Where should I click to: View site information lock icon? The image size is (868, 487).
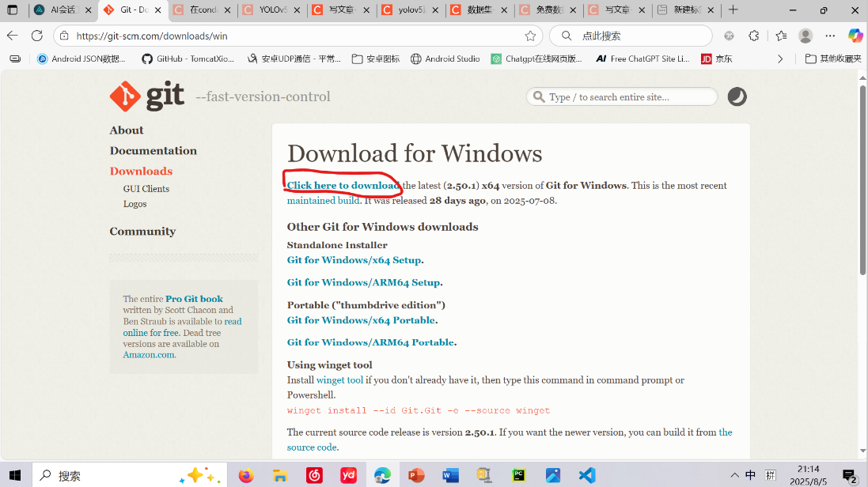(64, 36)
